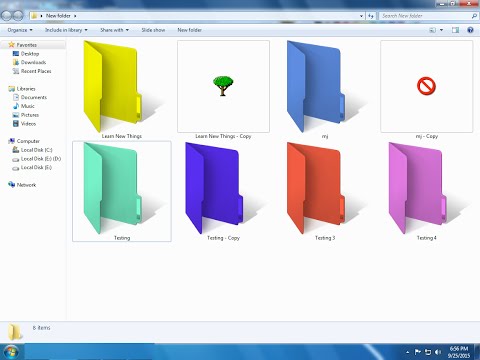Screen dimensions: 480x360
Task: Click the volume speaker icon
Action: pyautogui.click(x=438, y=352)
